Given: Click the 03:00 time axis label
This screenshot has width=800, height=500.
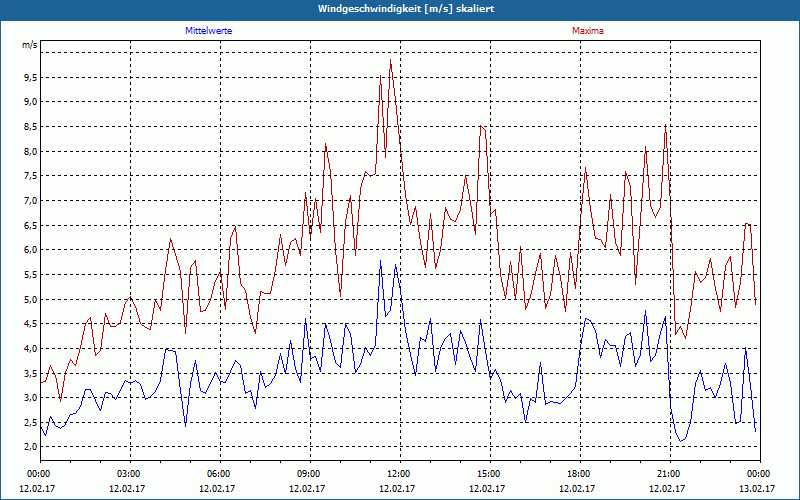Looking at the screenshot, I should (x=130, y=474).
